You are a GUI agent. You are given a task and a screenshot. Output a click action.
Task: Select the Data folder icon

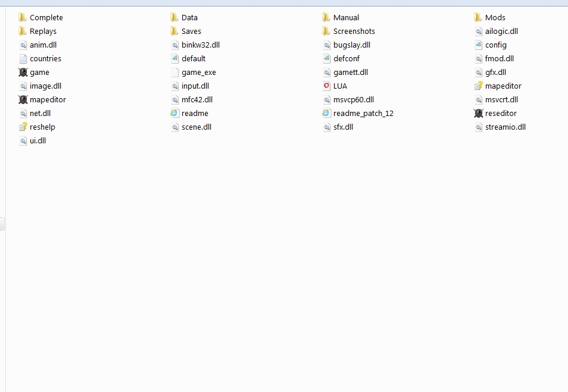(174, 17)
